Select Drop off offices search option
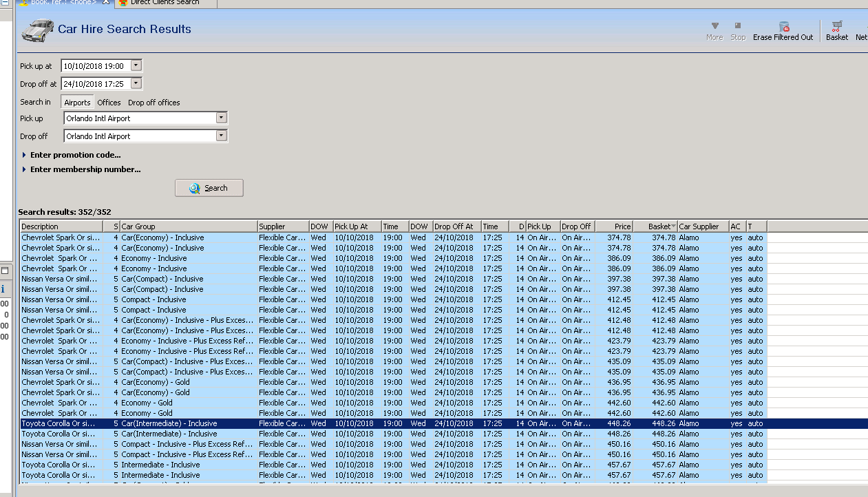 pyautogui.click(x=154, y=103)
